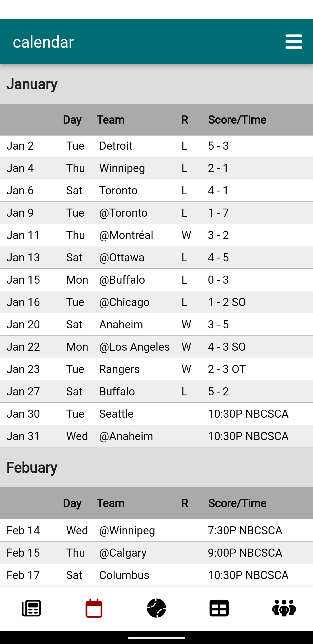Open the Jan 30 Seattle upcoming game
Viewport: 313px width, 644px height.
(x=156, y=414)
